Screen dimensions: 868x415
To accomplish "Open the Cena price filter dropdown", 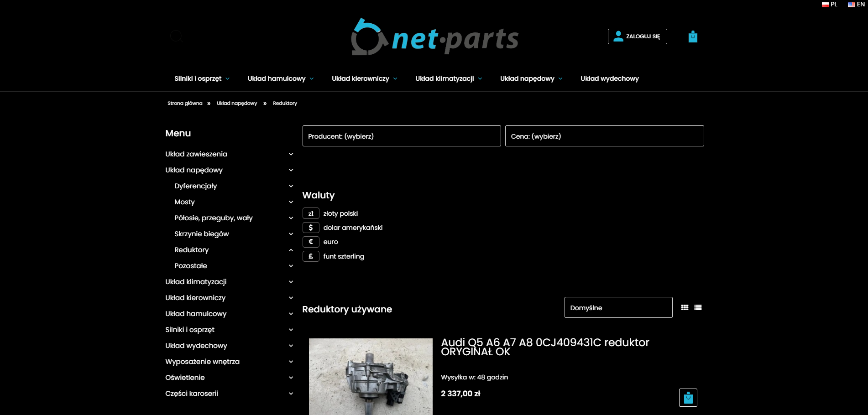I will point(604,136).
